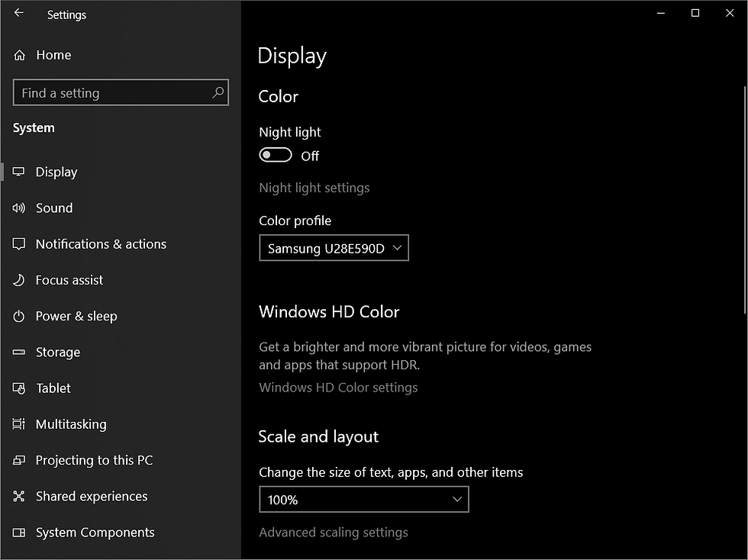Image resolution: width=748 pixels, height=560 pixels.
Task: Open Projecting to this PC
Action: tap(19, 460)
